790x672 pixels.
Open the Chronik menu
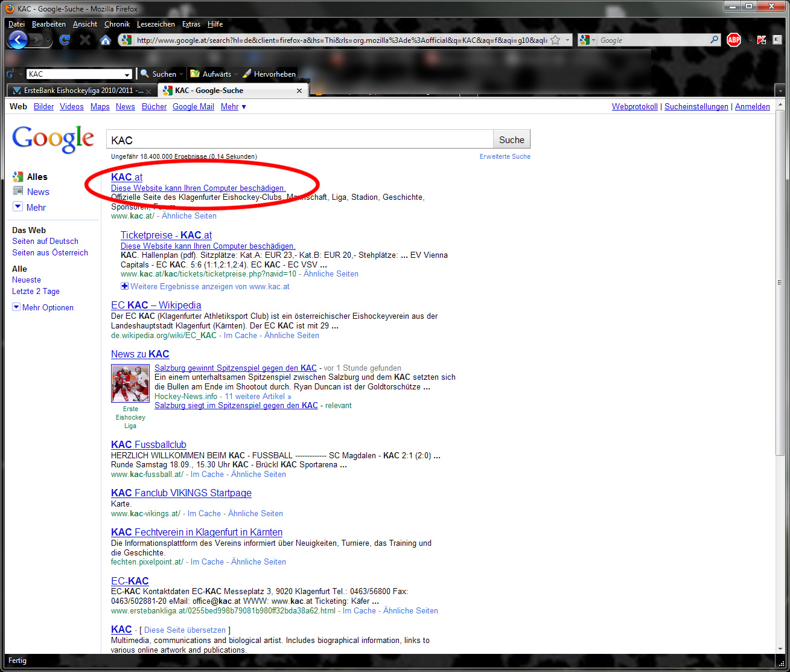pyautogui.click(x=117, y=24)
